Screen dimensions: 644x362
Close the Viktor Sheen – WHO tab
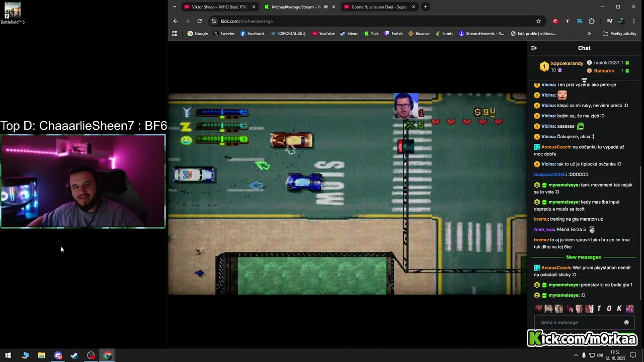(x=254, y=7)
